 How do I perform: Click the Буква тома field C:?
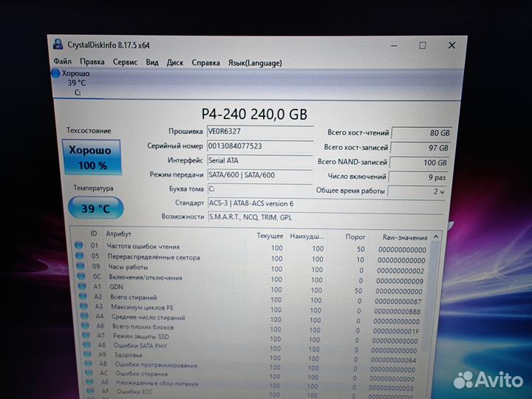pyautogui.click(x=260, y=189)
